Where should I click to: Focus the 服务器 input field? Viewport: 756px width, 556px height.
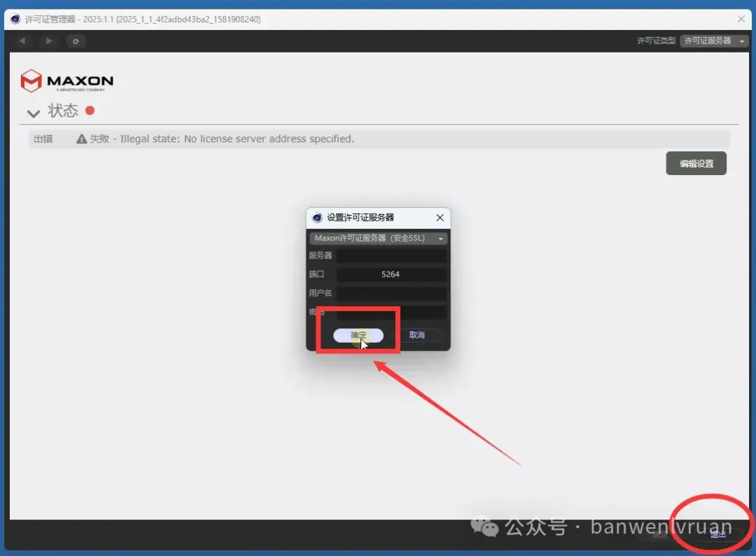pyautogui.click(x=391, y=256)
